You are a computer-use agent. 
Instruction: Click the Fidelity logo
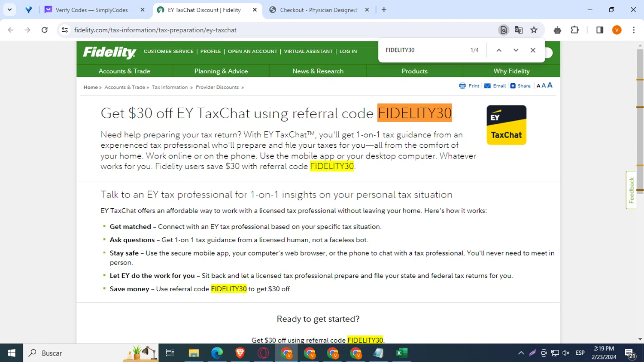click(109, 52)
